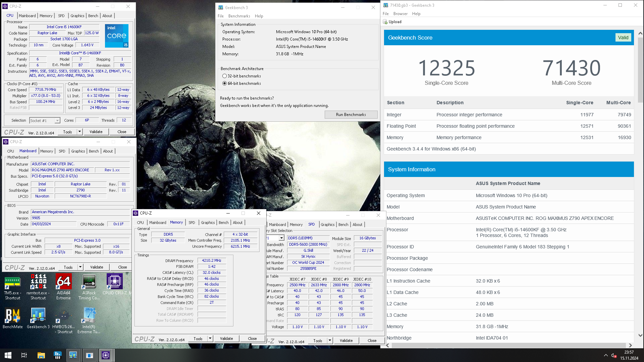Show hidden system tray icons
This screenshot has width=644, height=362.
point(606,355)
